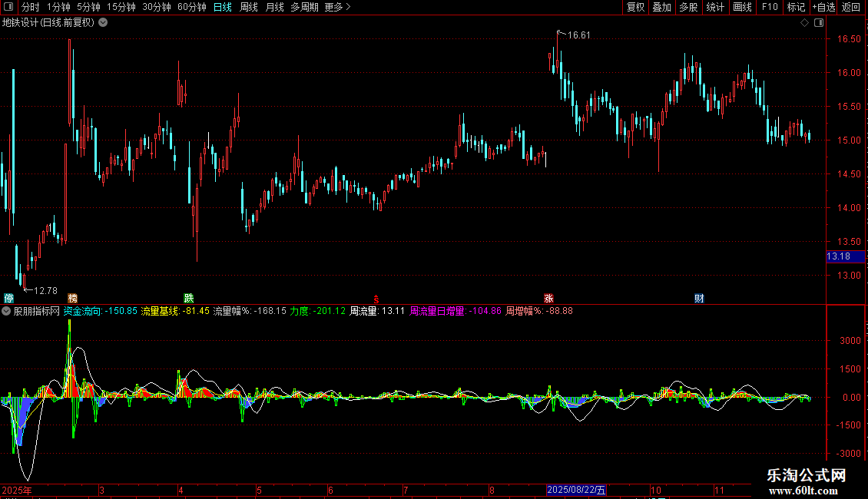Click the 财 event marker icon
The image size is (868, 499).
tap(699, 298)
